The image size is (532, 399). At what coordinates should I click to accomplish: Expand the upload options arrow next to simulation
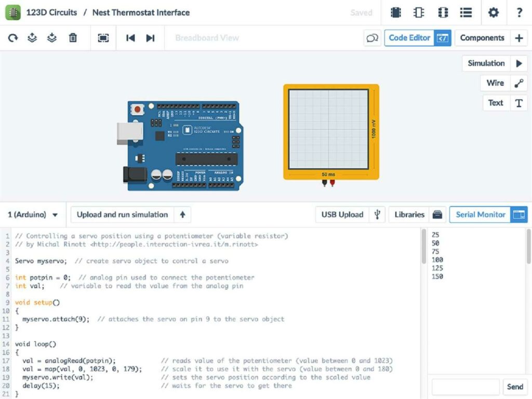(182, 214)
